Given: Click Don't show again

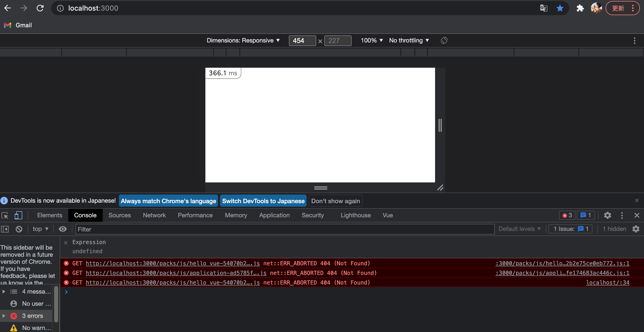Looking at the screenshot, I should pos(335,201).
